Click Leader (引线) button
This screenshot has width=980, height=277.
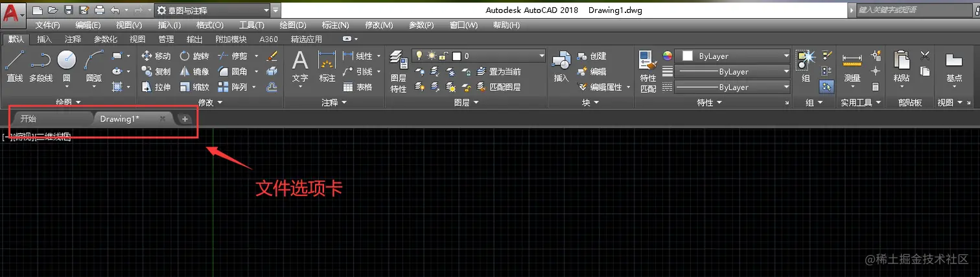pyautogui.click(x=357, y=72)
